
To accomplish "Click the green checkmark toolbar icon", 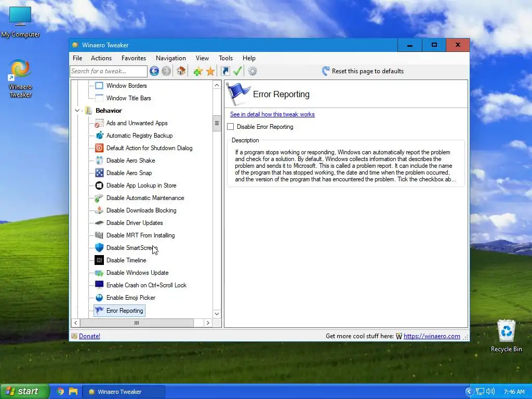I will coord(237,71).
